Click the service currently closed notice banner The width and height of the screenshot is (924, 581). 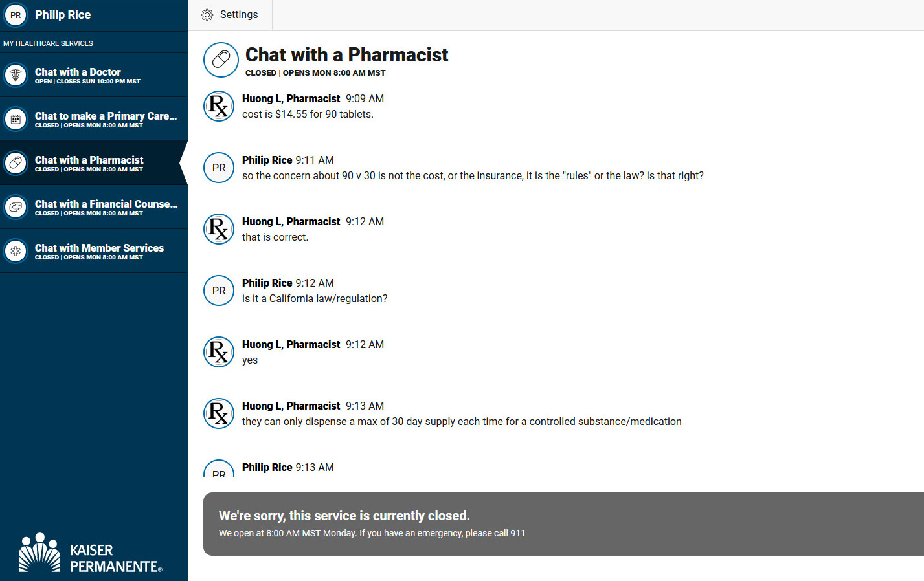[x=563, y=524]
